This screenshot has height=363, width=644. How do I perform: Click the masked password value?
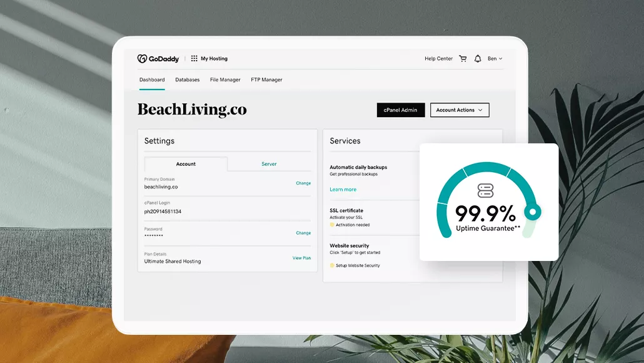point(154,235)
